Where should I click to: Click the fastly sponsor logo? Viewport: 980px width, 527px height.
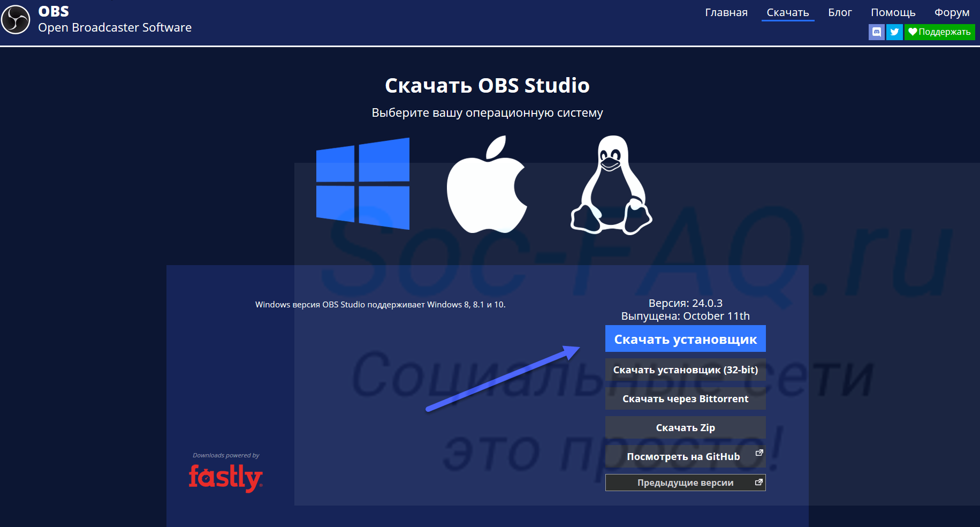click(x=225, y=478)
